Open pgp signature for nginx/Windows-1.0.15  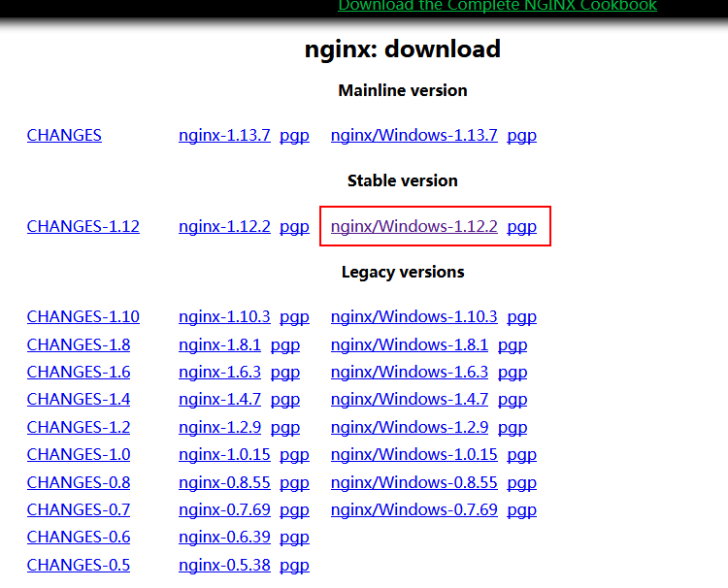[x=522, y=456]
